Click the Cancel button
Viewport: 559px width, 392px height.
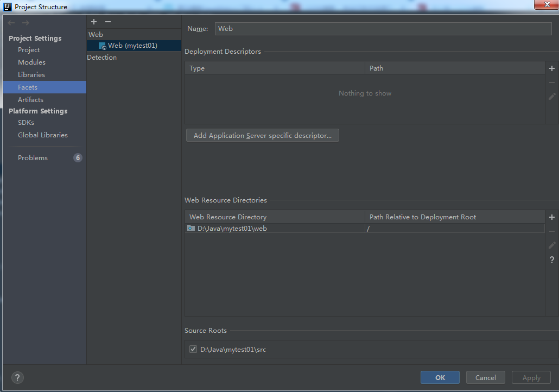(486, 377)
